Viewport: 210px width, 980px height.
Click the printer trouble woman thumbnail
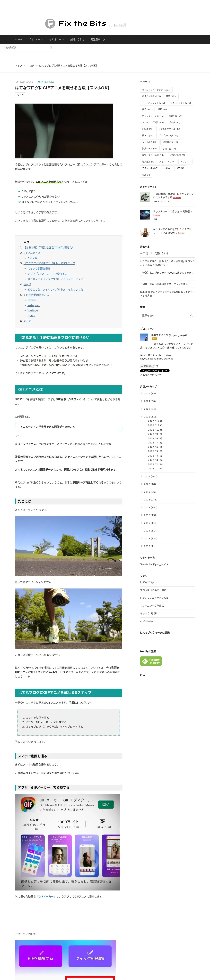145,232
